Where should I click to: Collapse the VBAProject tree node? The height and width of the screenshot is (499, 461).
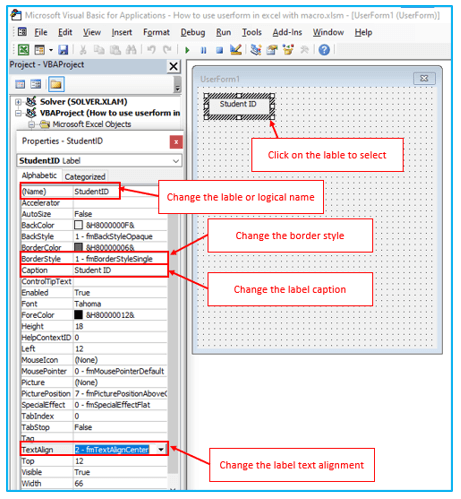coord(19,113)
